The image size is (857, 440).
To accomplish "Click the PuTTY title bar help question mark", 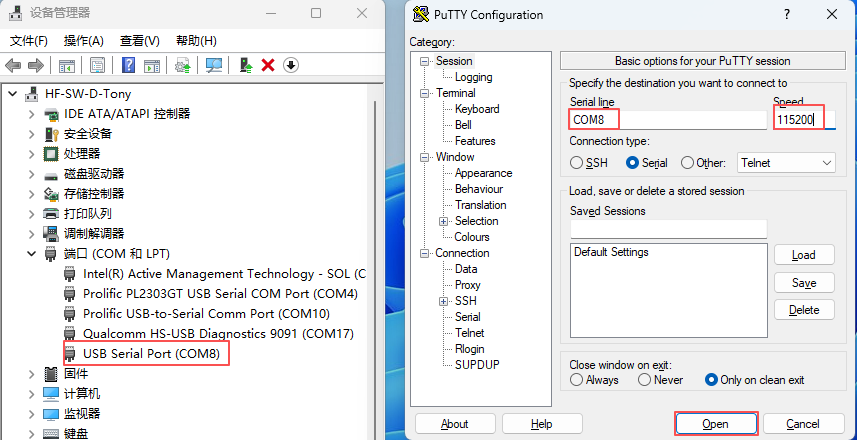I will [787, 14].
